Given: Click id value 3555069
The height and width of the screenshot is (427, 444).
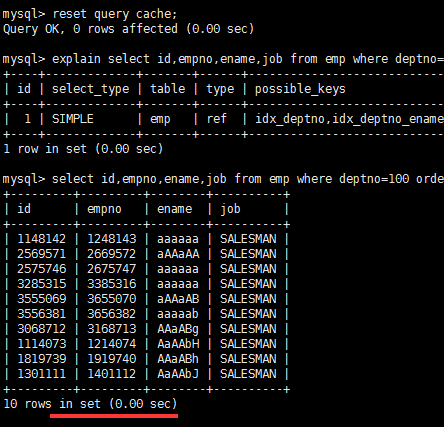Looking at the screenshot, I should point(42,299).
